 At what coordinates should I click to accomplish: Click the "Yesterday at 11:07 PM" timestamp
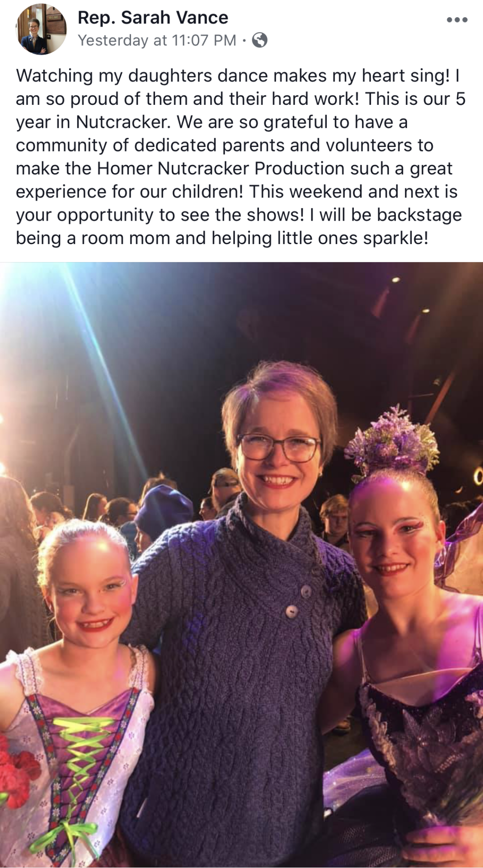(157, 41)
